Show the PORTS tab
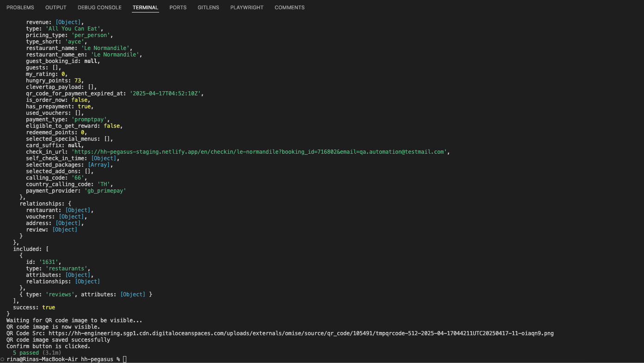This screenshot has width=644, height=363. [178, 7]
